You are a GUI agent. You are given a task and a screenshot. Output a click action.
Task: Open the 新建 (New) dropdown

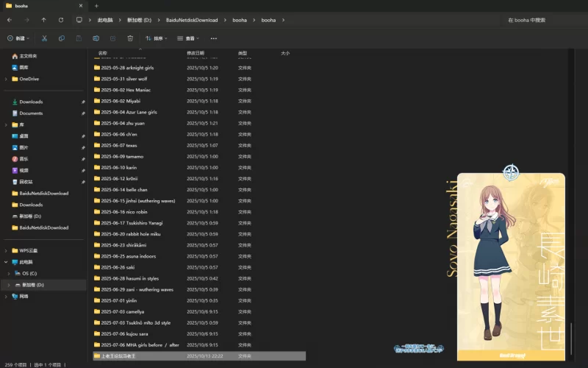(x=17, y=38)
